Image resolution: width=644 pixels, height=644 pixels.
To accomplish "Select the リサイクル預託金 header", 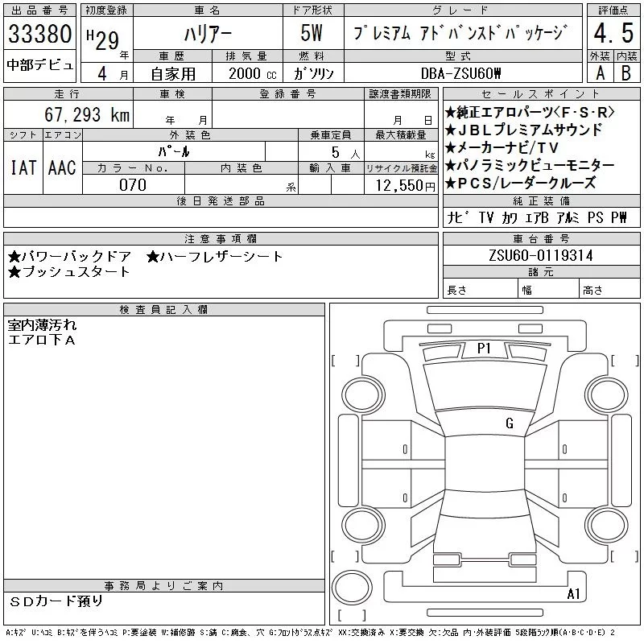I will pos(401,168).
